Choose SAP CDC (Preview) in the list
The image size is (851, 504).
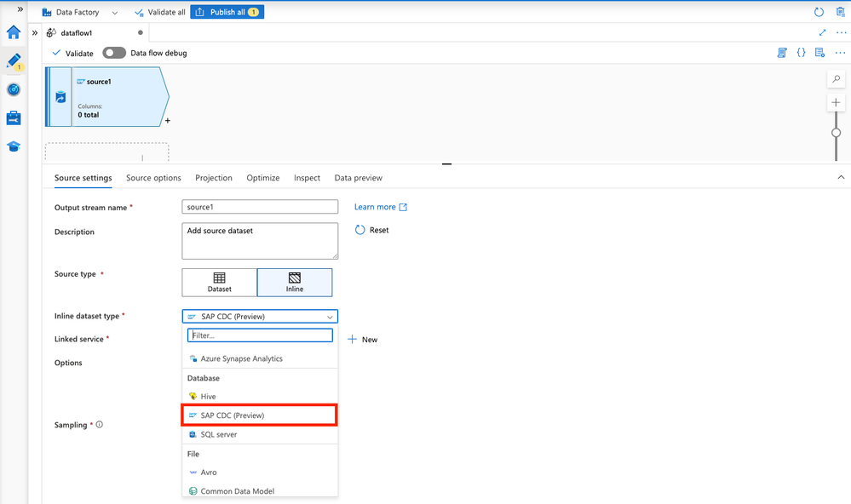[x=260, y=415]
